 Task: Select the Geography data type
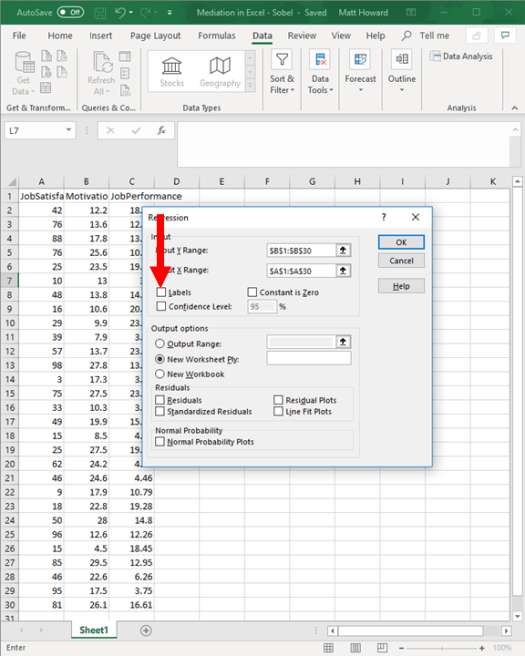(220, 72)
